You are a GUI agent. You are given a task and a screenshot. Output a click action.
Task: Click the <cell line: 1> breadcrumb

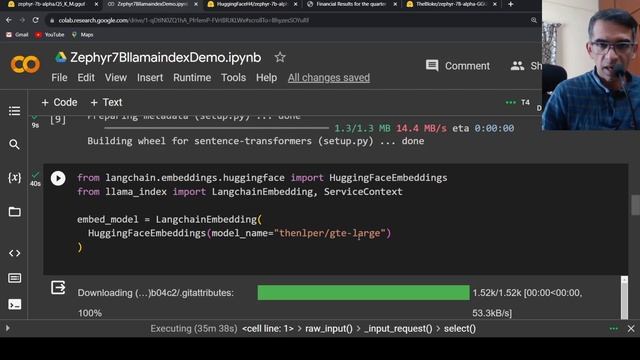click(x=268, y=329)
